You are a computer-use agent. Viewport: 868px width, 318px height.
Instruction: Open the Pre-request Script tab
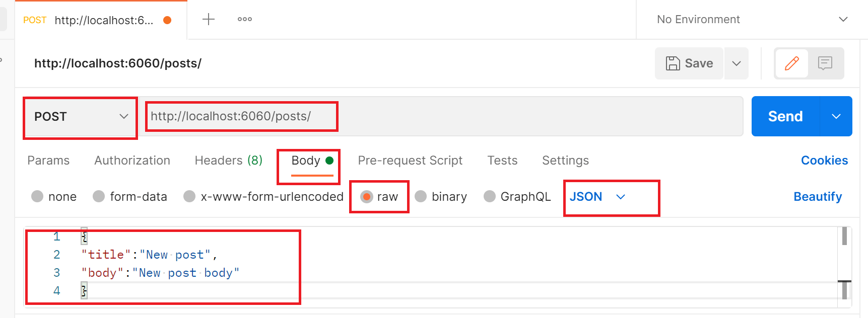point(410,161)
